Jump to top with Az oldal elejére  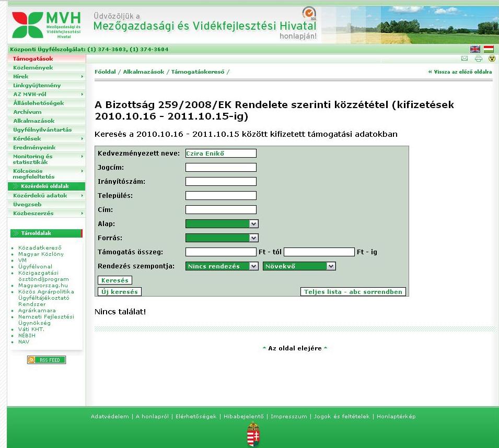pyautogui.click(x=295, y=348)
